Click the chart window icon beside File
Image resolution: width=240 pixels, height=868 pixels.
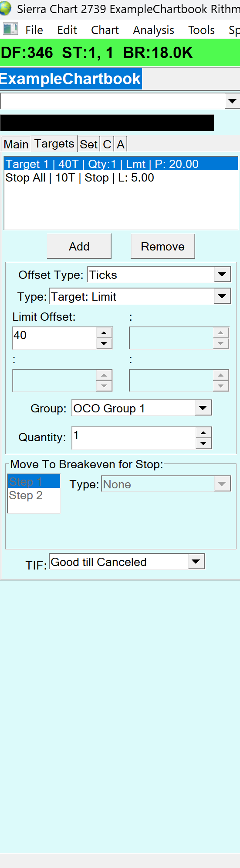point(10,29)
